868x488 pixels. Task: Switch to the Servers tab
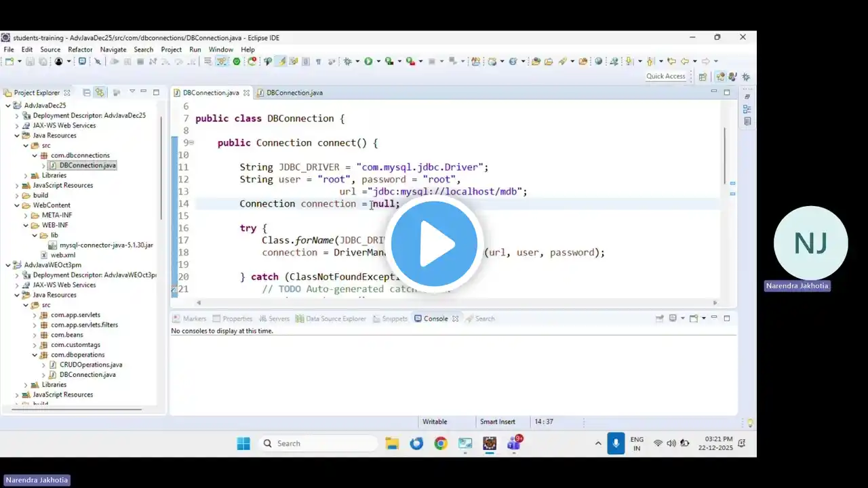(x=274, y=319)
